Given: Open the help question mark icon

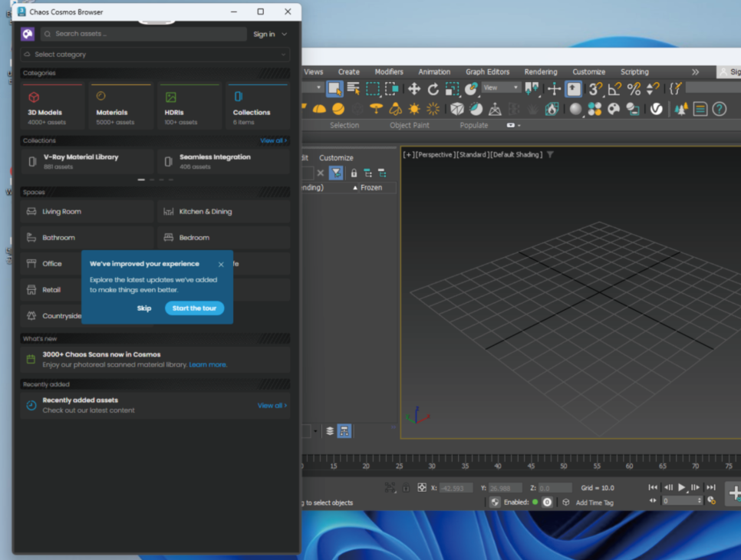Looking at the screenshot, I should (x=720, y=109).
